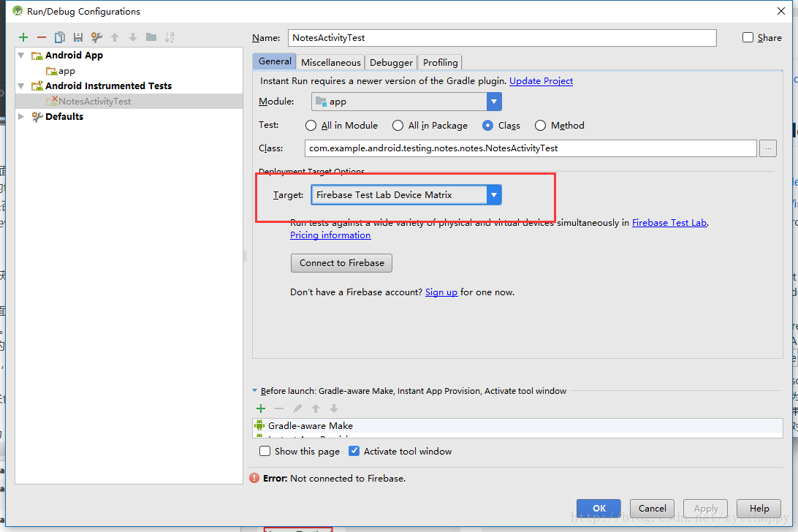Remove before-launch task minus icon
Screen dimensions: 798x532
click(x=279, y=408)
